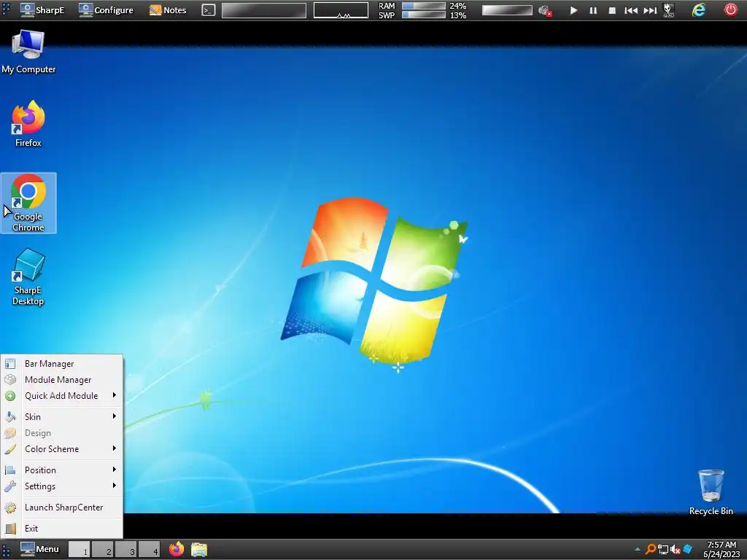Expand the hidden system tray icons arrow
Screen dimensions: 747x560
638,550
